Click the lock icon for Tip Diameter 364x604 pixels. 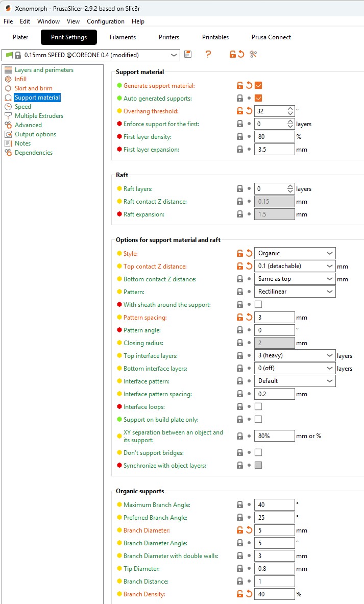point(240,569)
